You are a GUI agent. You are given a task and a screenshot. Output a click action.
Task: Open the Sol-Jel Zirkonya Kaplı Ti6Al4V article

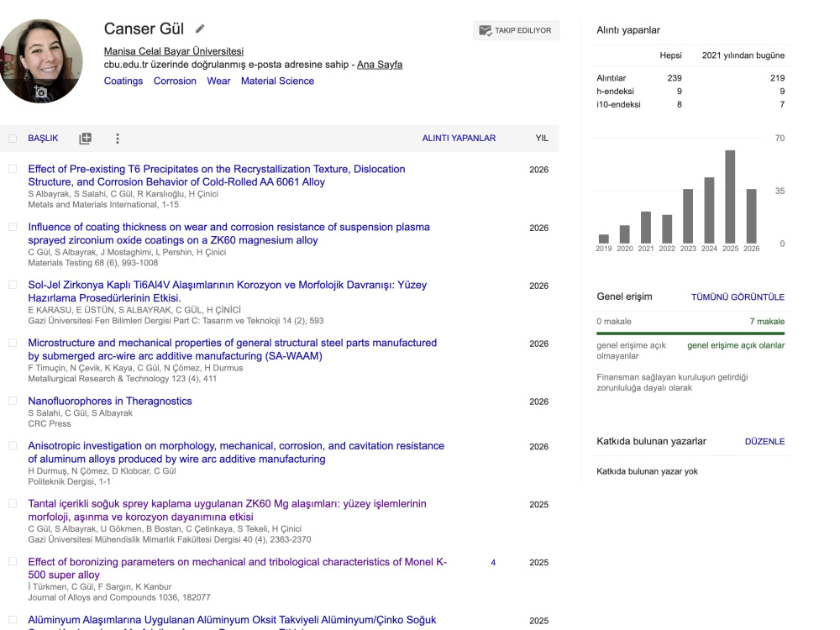[227, 291]
